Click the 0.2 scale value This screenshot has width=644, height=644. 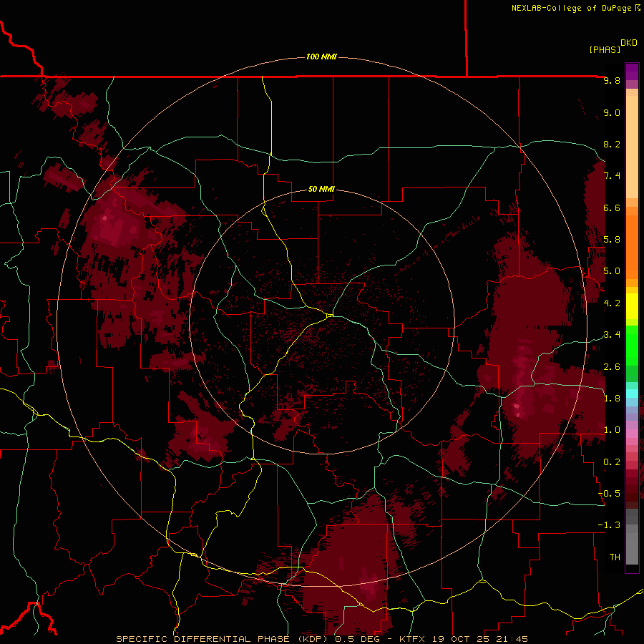(x=612, y=462)
